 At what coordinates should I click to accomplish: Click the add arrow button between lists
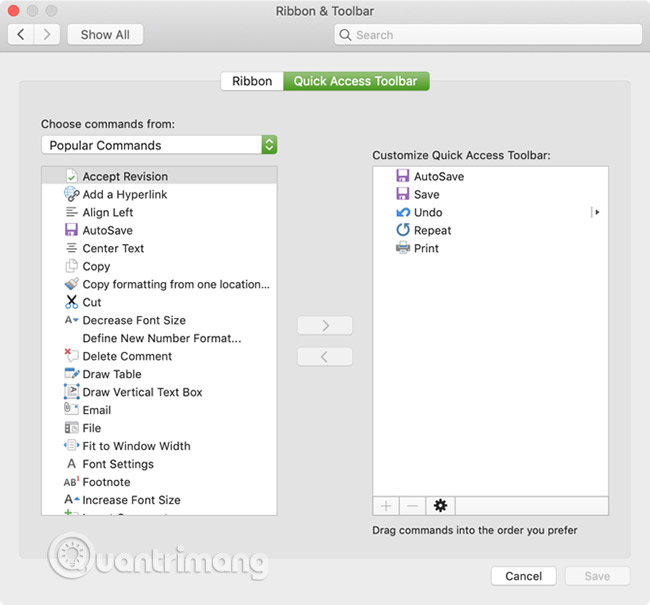(325, 325)
